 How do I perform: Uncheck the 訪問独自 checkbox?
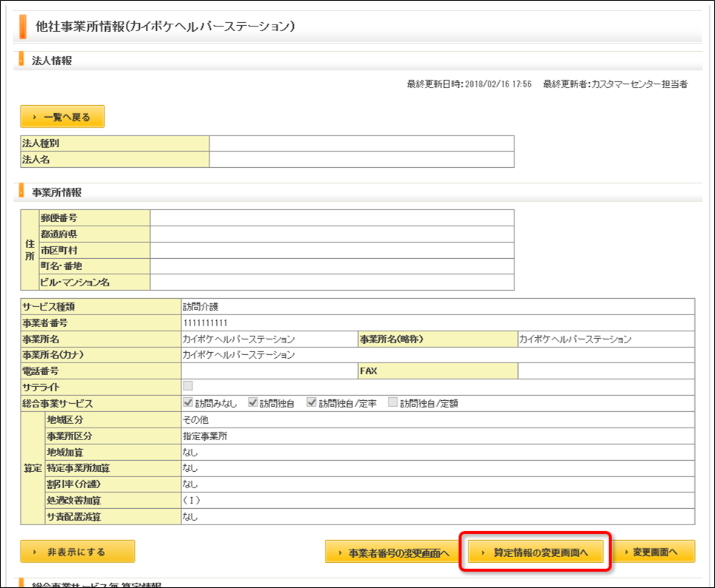252,402
